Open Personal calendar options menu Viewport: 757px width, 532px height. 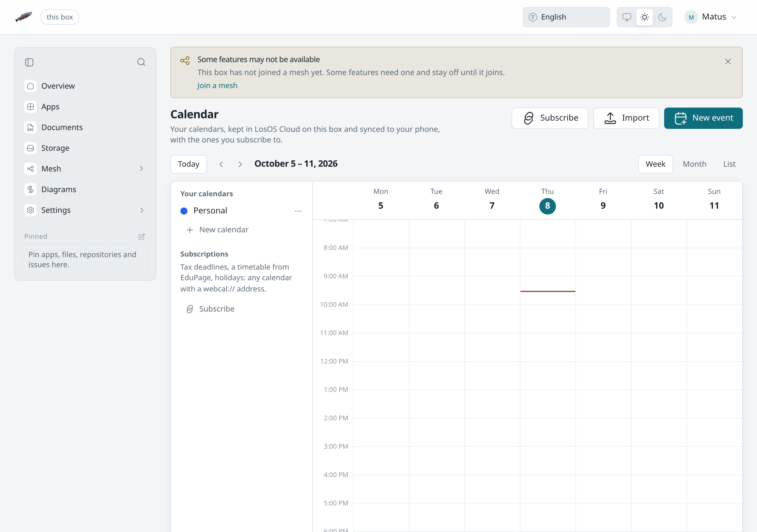pos(298,211)
